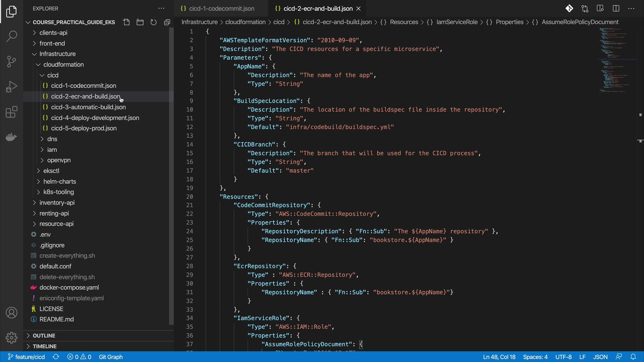
Task: Open the Docker view in activity bar
Action: pyautogui.click(x=11, y=137)
